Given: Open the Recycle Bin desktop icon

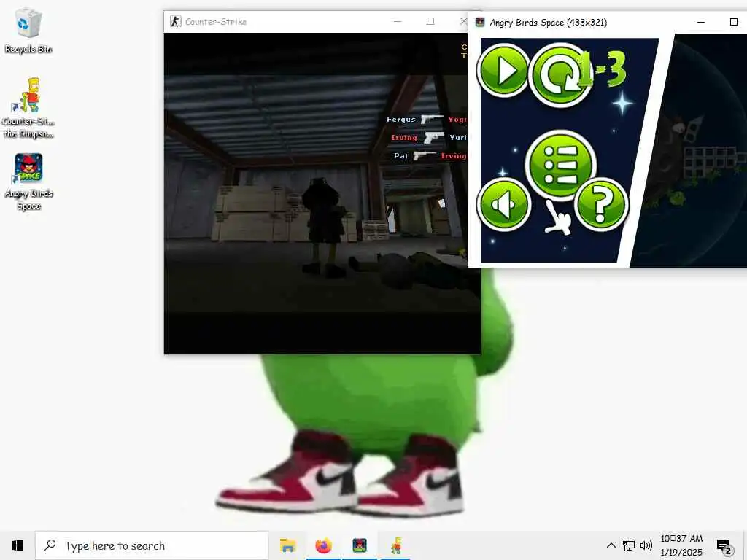Looking at the screenshot, I should [28, 31].
